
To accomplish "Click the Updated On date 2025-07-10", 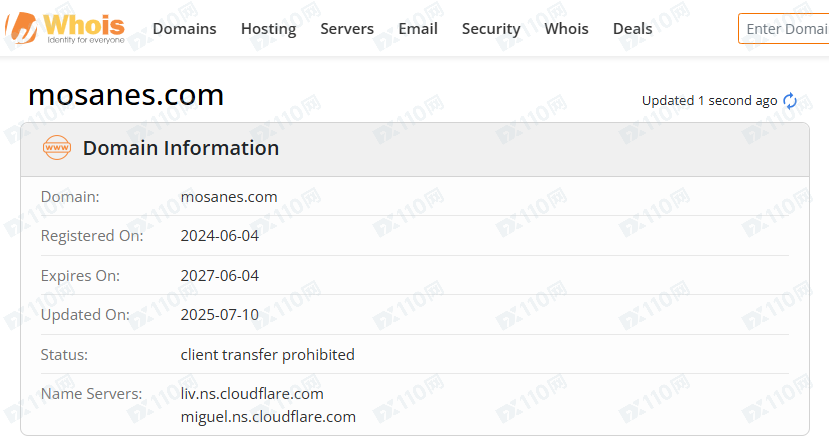I will 219,314.
